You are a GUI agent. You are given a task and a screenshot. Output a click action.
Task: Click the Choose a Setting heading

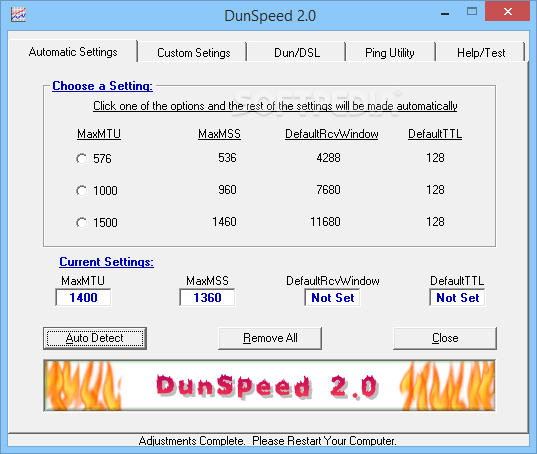pyautogui.click(x=102, y=86)
